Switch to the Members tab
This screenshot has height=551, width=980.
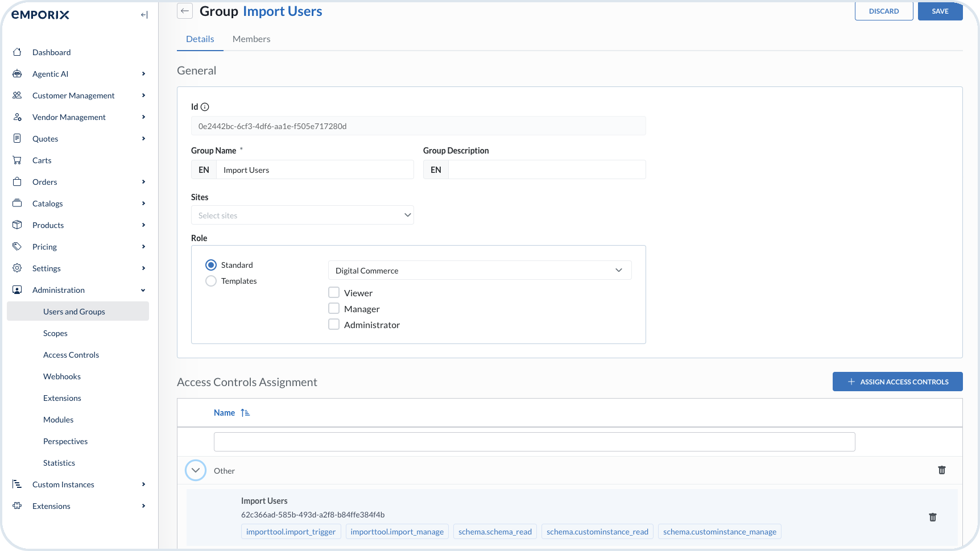(x=251, y=39)
